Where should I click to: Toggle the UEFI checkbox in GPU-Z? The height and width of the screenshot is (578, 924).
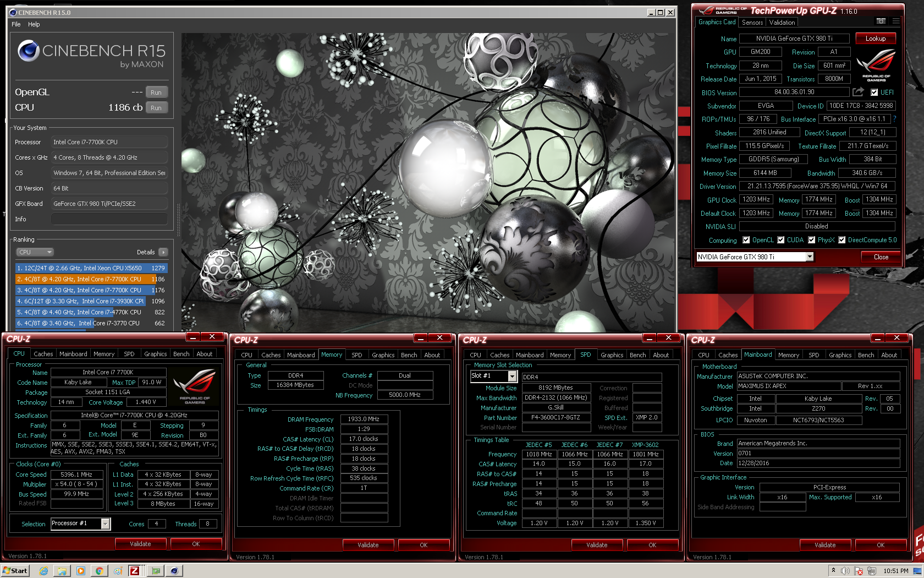875,92
